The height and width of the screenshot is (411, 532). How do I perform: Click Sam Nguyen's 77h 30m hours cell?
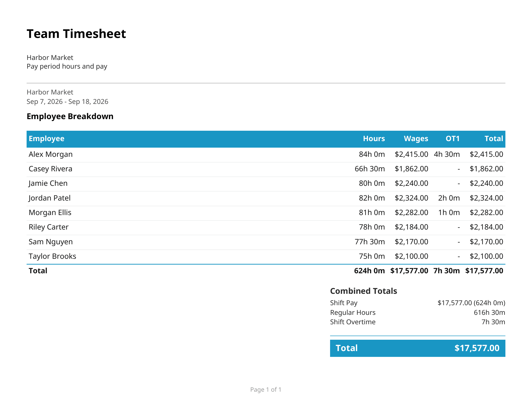point(370,242)
